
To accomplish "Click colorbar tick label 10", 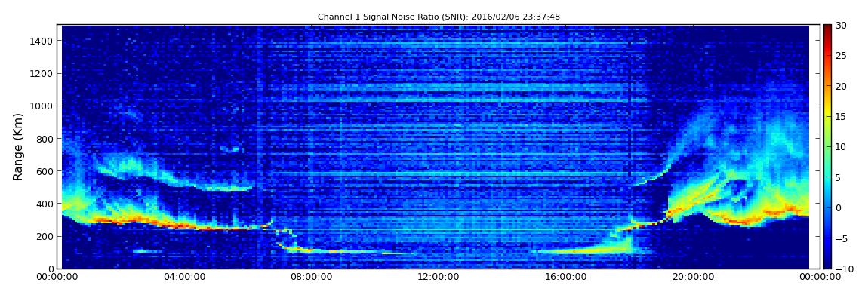I will 841,147.
